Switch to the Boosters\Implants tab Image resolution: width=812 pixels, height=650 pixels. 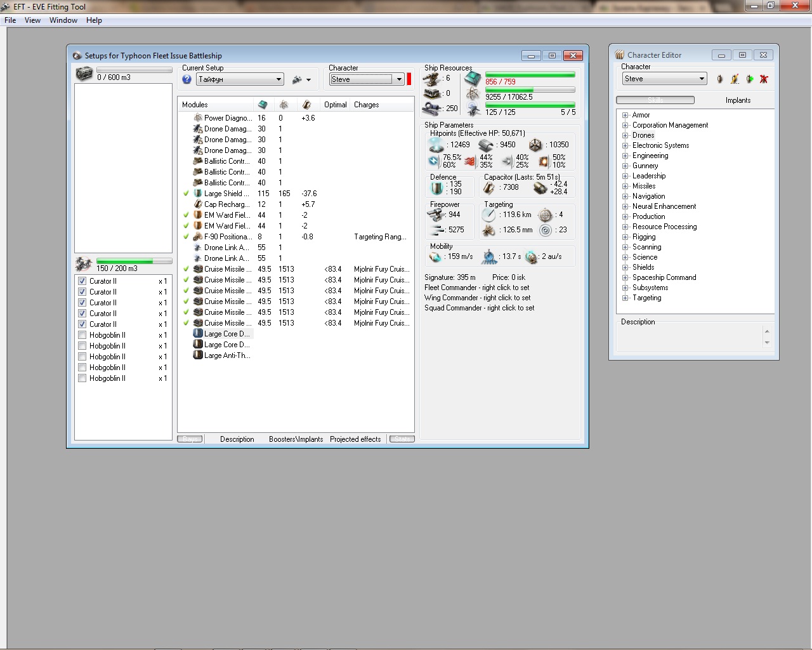tap(296, 439)
